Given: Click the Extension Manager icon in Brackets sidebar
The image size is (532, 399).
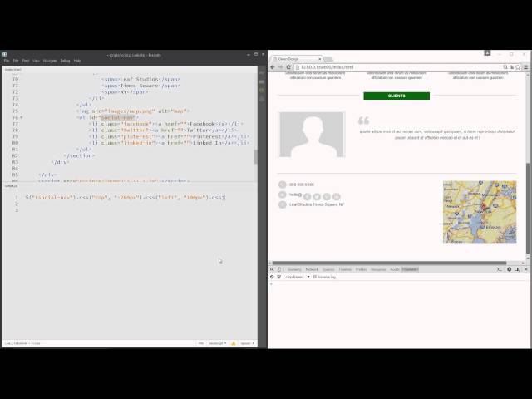Looking at the screenshot, I should pyautogui.click(x=262, y=81).
